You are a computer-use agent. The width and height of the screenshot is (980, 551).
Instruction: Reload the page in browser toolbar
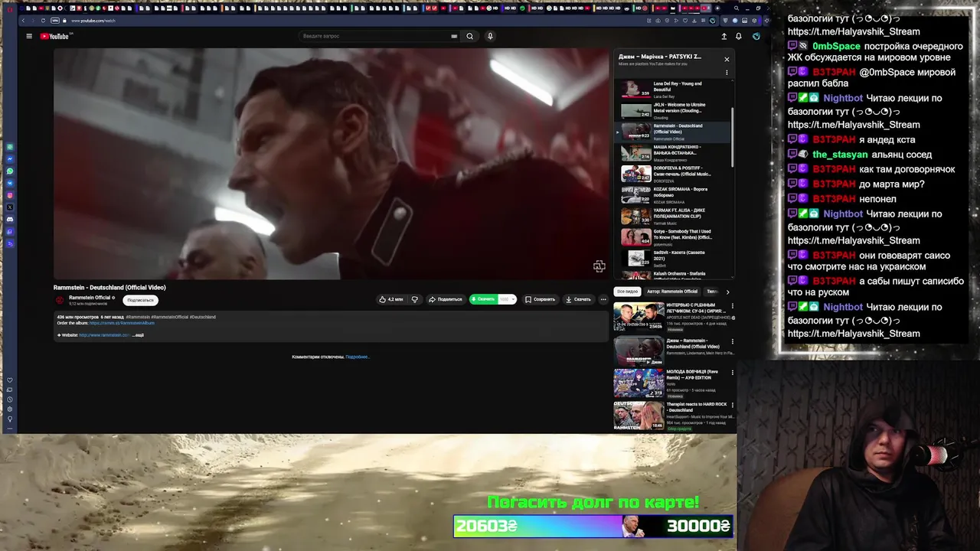(43, 21)
